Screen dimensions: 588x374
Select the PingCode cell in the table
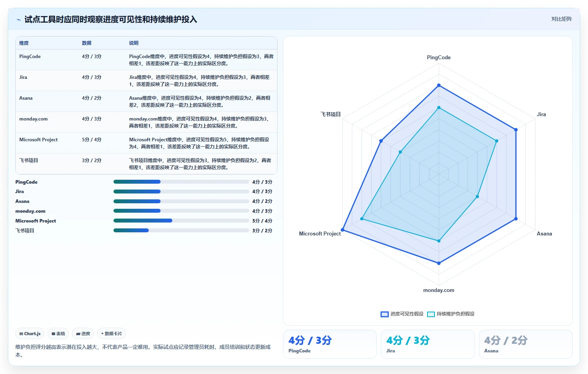coord(47,60)
